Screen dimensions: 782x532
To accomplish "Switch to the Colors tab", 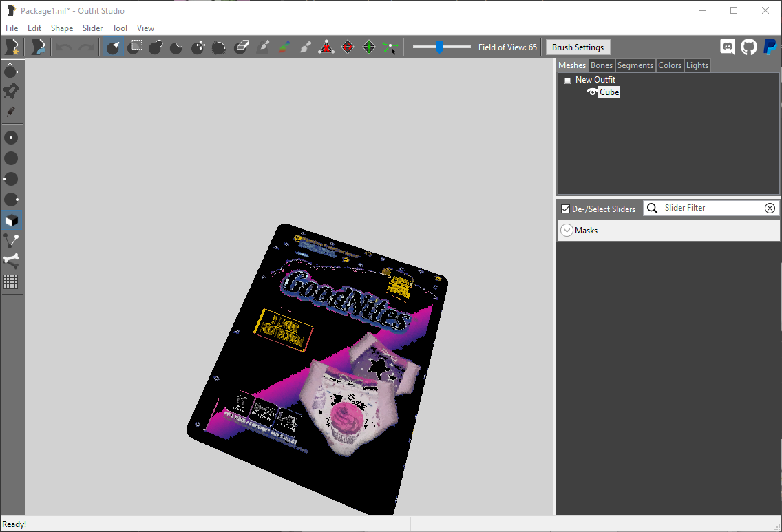I will click(x=669, y=65).
